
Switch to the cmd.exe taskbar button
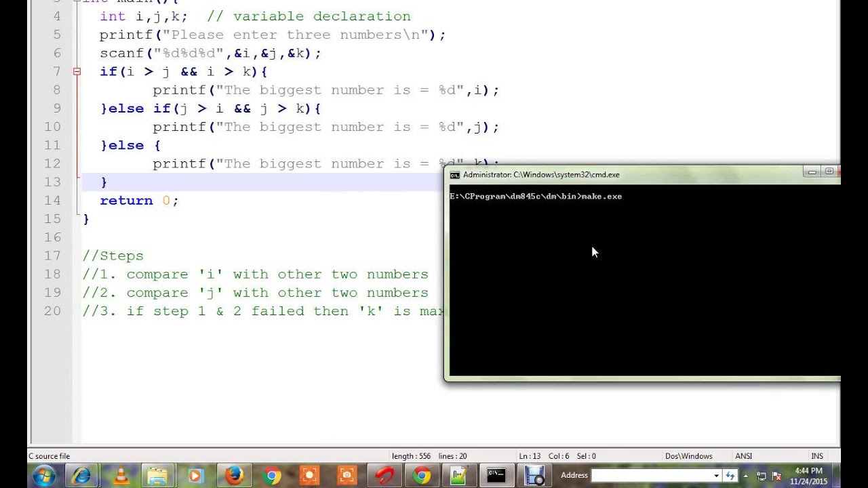coord(496,476)
